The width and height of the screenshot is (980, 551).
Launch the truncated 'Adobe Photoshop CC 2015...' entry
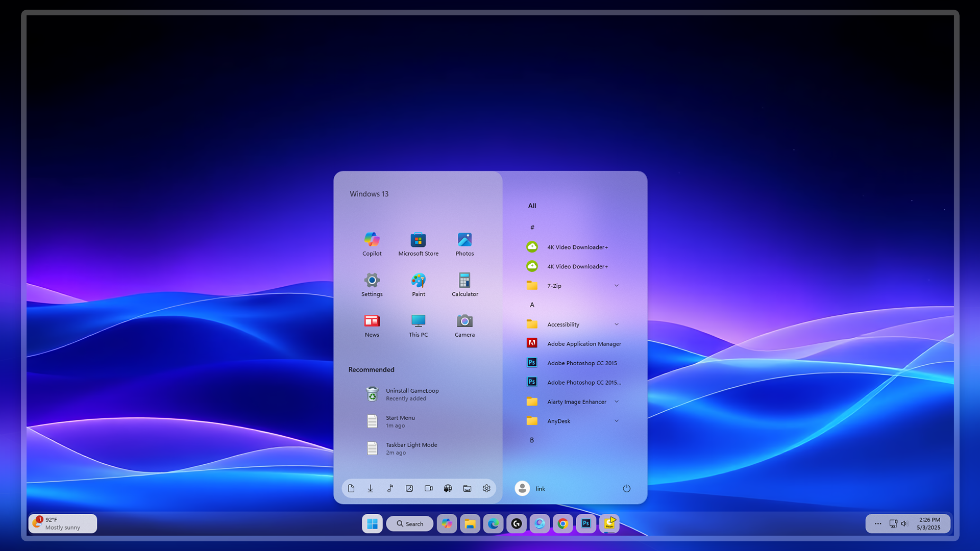click(573, 383)
